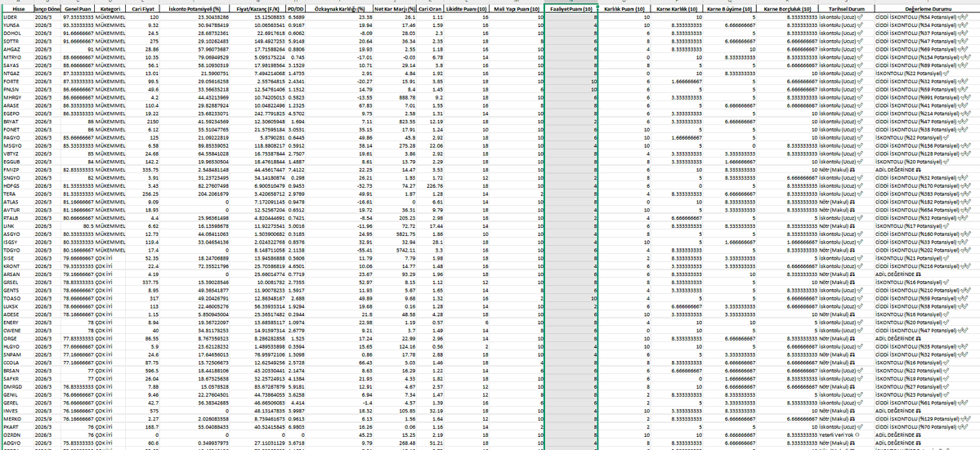Select ADGYO's Cari Oran value 51.21
The image size is (980, 450).
click(x=431, y=442)
